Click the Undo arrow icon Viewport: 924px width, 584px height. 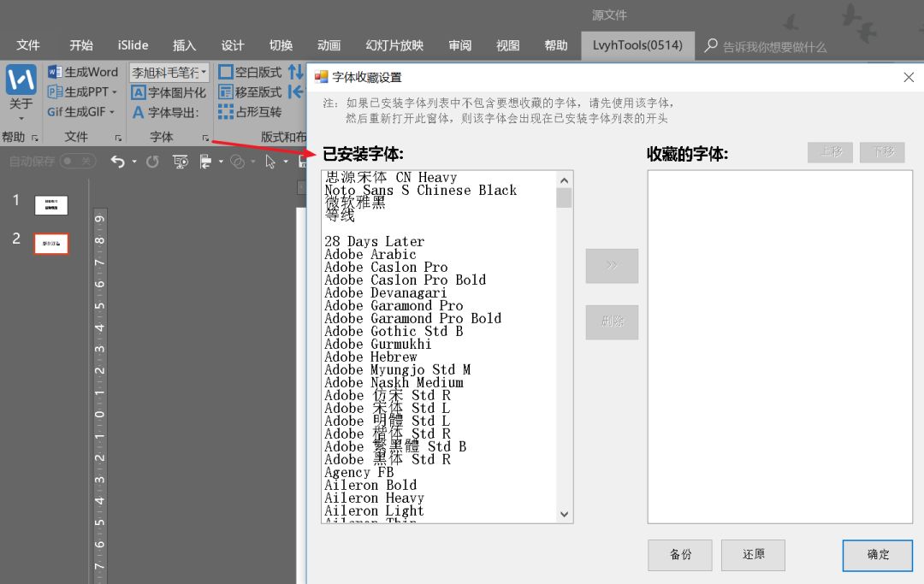coord(117,162)
